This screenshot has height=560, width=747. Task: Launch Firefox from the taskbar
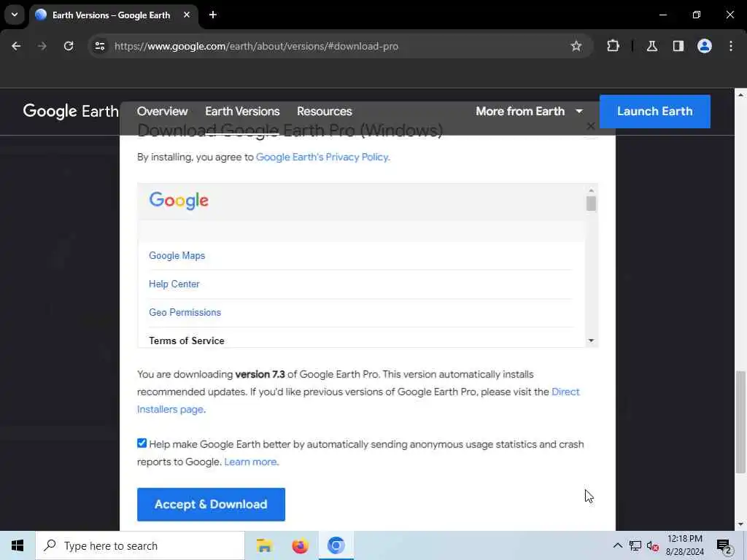click(x=300, y=545)
